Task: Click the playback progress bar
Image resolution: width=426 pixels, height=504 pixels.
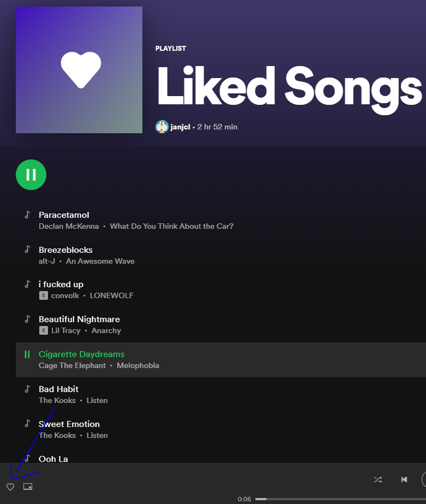Action: click(340, 499)
